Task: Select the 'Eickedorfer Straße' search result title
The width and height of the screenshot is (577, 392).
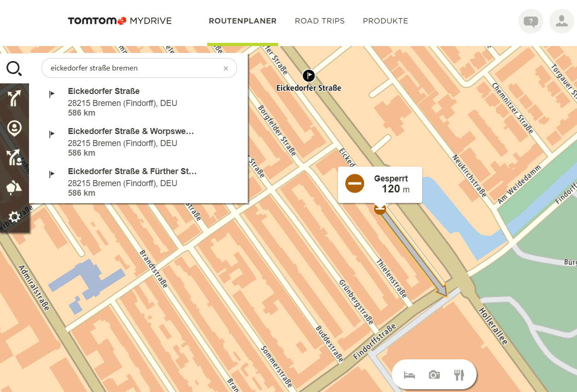Action: (x=104, y=91)
